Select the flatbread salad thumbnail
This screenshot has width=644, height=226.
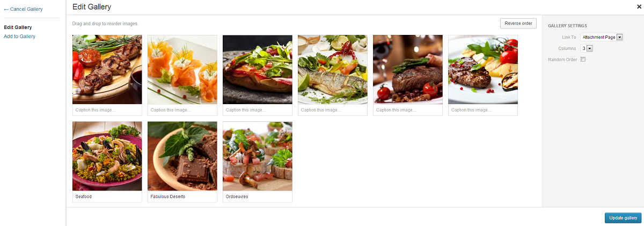pyautogui.click(x=258, y=70)
